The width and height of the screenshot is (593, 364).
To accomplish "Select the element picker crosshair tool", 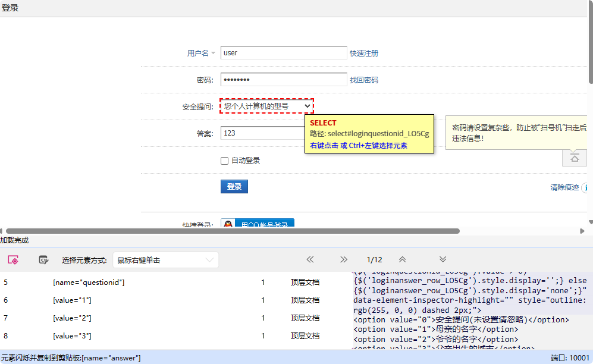I will 14,260.
